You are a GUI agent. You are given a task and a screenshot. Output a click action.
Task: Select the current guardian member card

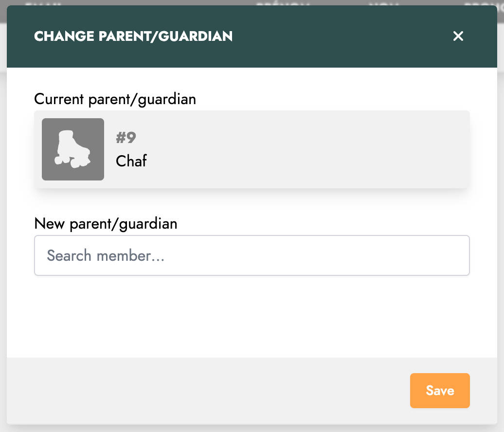click(x=252, y=149)
